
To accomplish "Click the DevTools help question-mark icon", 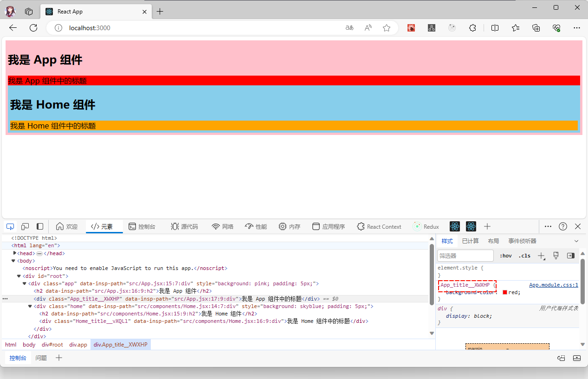I will (563, 226).
